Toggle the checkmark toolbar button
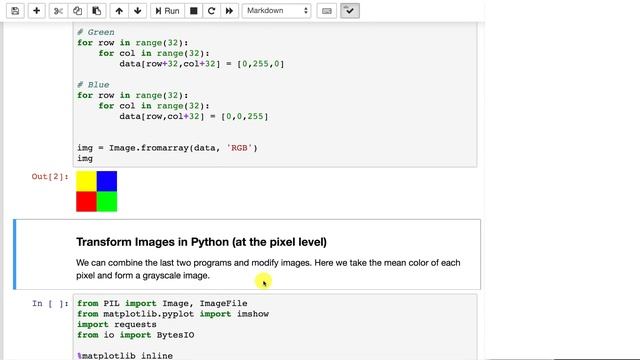This screenshot has width=640, height=360. 350,11
